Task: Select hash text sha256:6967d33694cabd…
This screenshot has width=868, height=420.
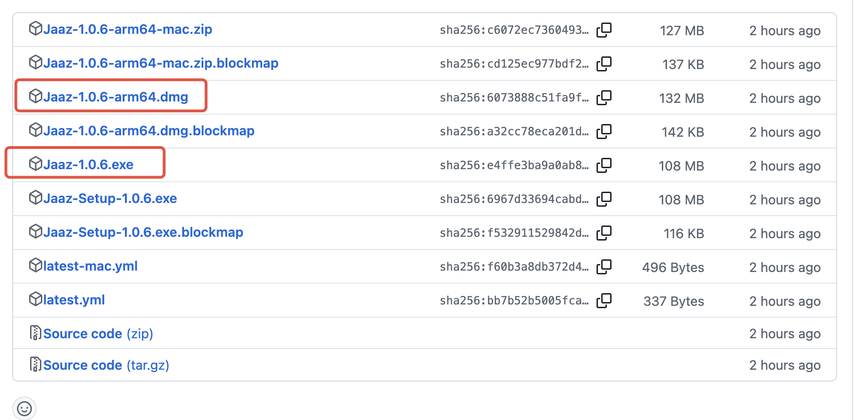Action: 514,199
